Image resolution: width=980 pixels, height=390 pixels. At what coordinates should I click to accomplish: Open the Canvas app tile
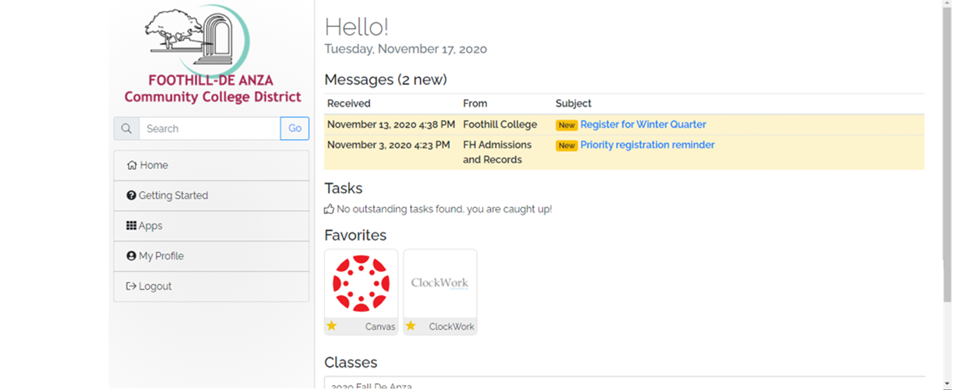click(x=361, y=292)
